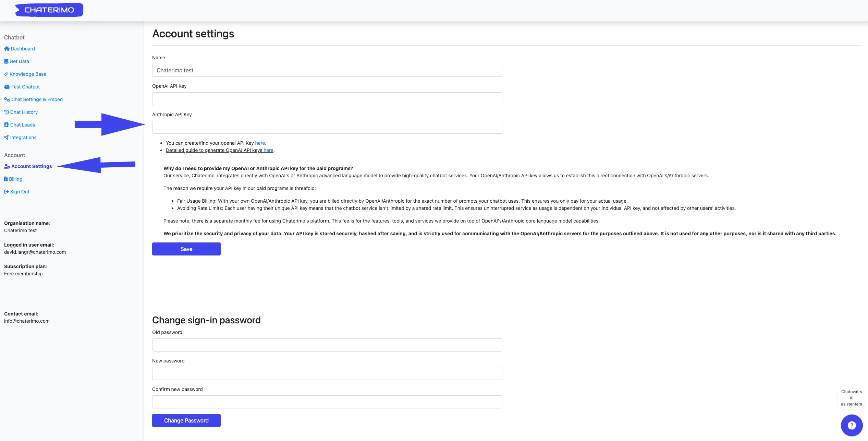Click the Test Chatbot robot icon
Image resolution: width=868 pixels, height=441 pixels.
coord(7,87)
